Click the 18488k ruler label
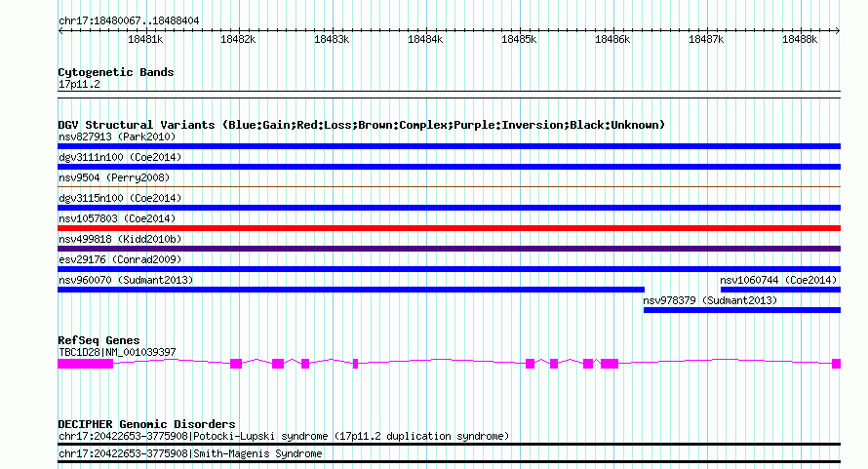 pos(800,39)
